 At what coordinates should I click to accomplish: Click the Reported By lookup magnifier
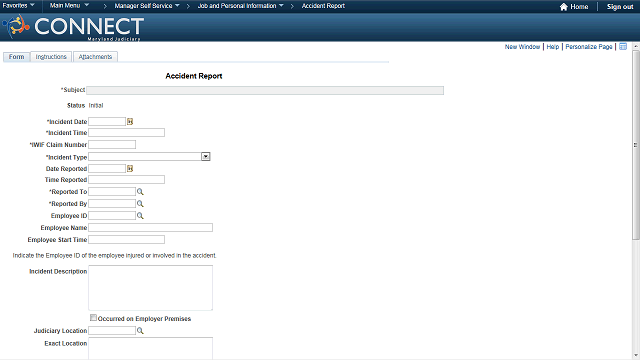point(140,204)
